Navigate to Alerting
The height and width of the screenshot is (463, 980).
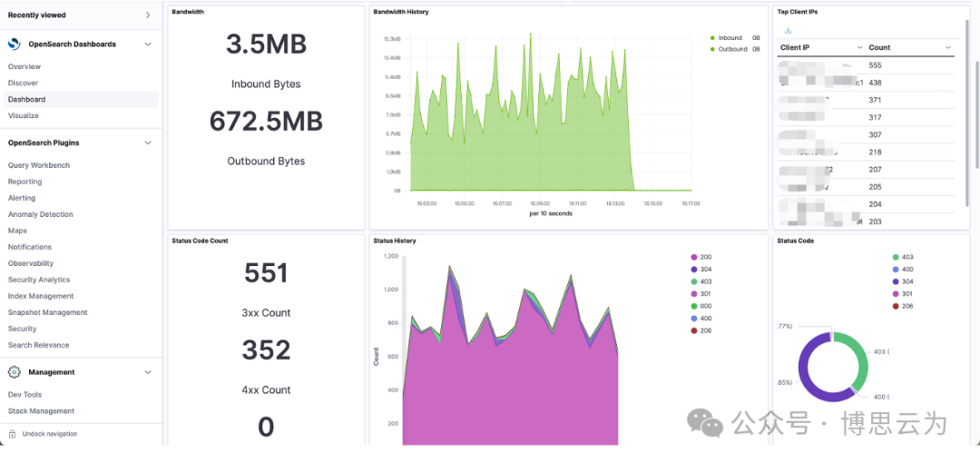tap(22, 198)
